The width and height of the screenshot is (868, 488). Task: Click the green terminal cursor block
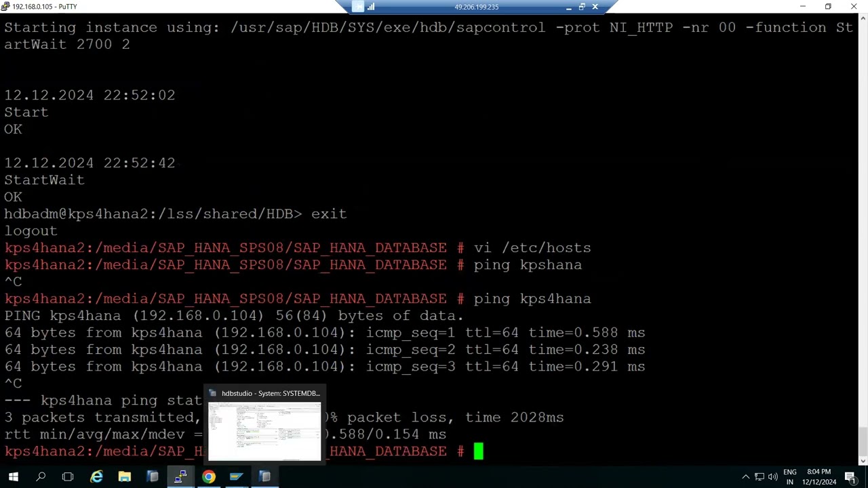pyautogui.click(x=478, y=451)
